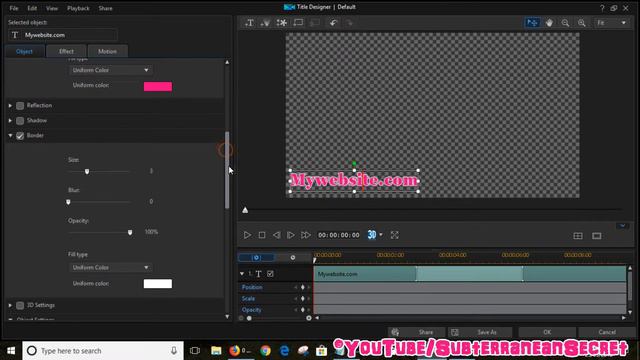Screen dimensions: 640x360
Task: Click the clock icon in timeline header
Action: (x=293, y=258)
